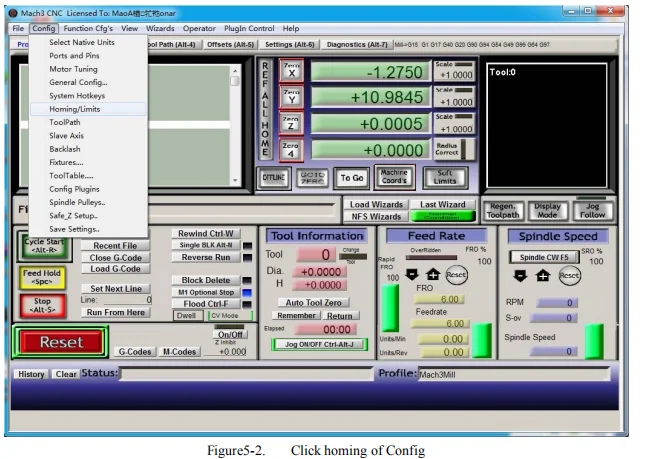Open the Function Cfg's menu
The width and height of the screenshot is (648, 459).
88,29
